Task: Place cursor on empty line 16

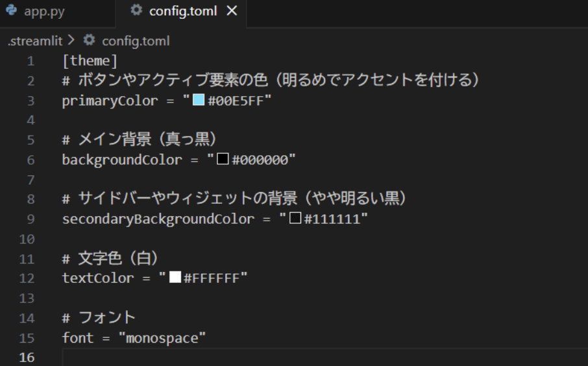Action: [x=325, y=357]
